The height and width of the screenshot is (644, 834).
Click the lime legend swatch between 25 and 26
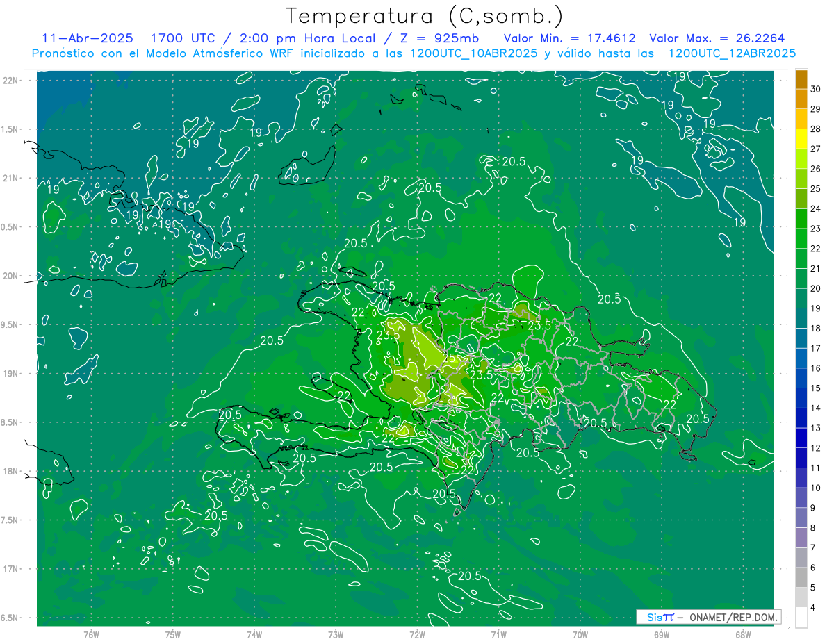click(x=801, y=179)
